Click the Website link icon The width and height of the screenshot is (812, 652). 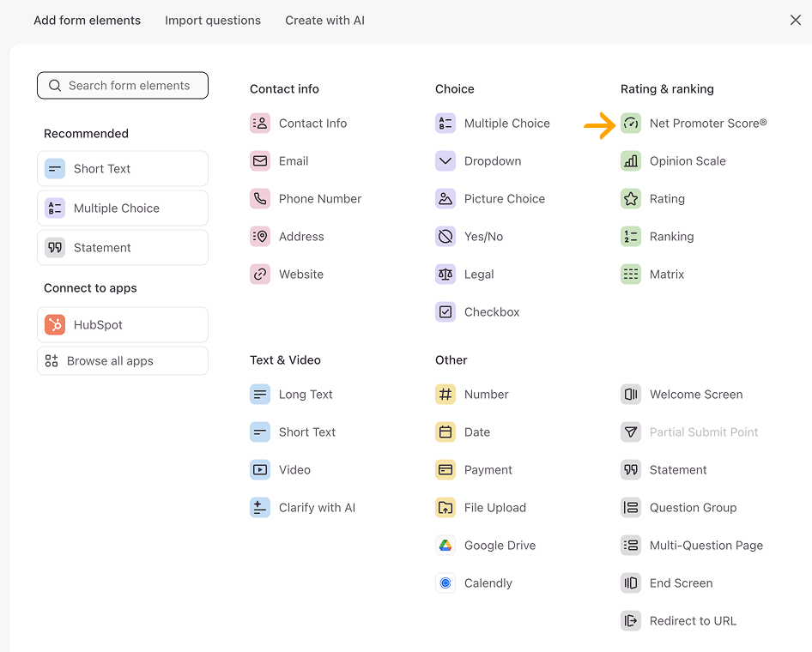click(260, 275)
